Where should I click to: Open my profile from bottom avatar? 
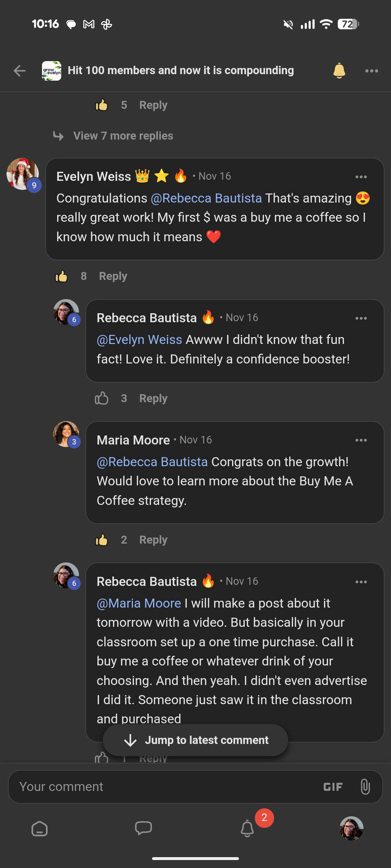[351, 828]
